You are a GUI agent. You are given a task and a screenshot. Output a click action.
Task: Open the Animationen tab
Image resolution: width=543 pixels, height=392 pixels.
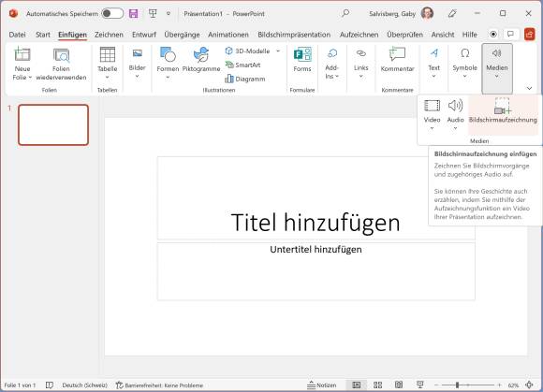point(228,35)
